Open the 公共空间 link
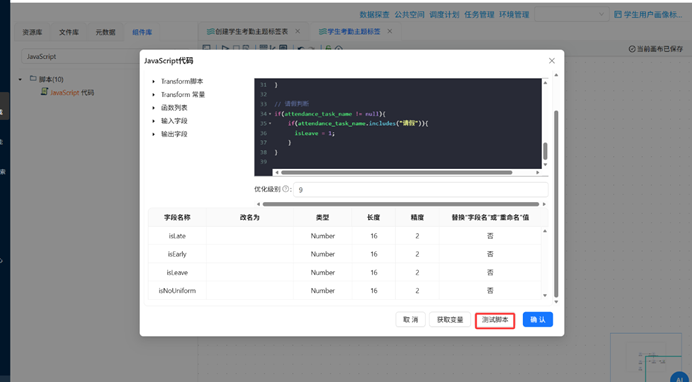The image size is (692, 382). coord(409,15)
